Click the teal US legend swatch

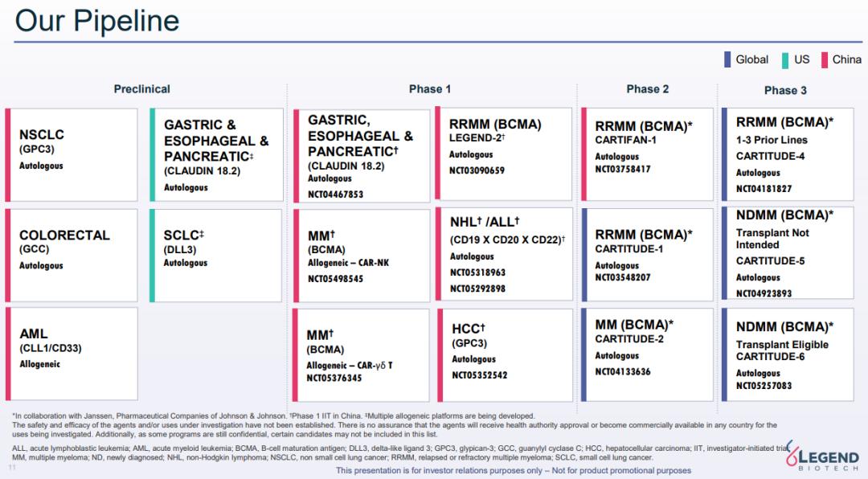pos(786,59)
